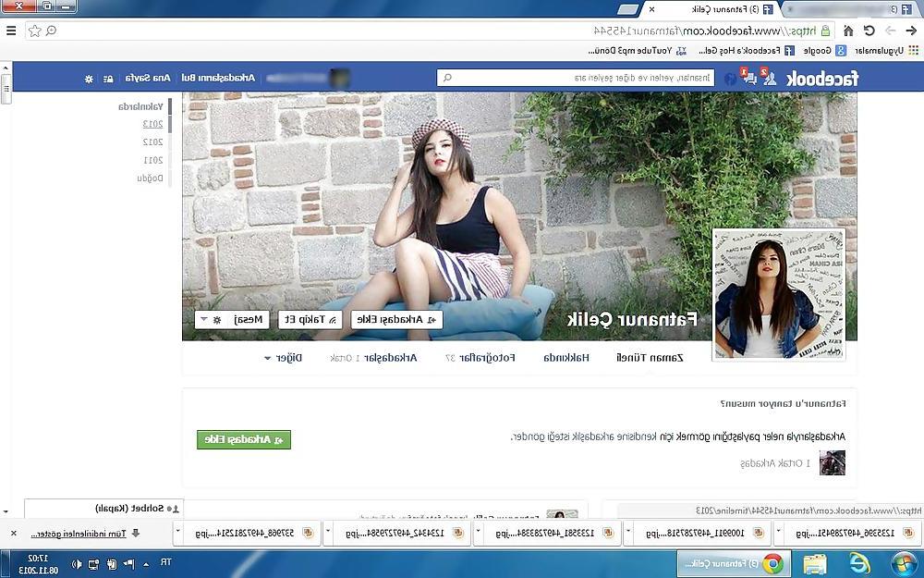
Task: Open the gear dropdown beside Mesaj
Action: click(211, 320)
